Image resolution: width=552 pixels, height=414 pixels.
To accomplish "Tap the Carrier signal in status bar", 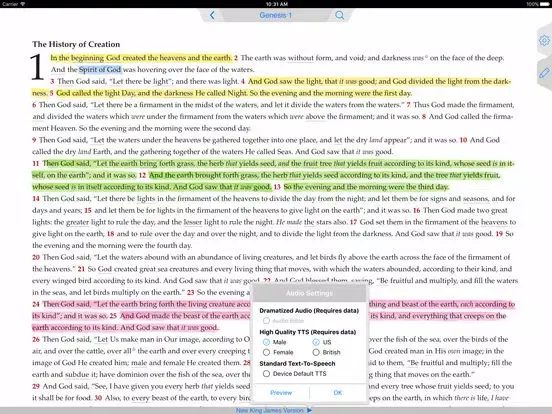I will [13, 4].
